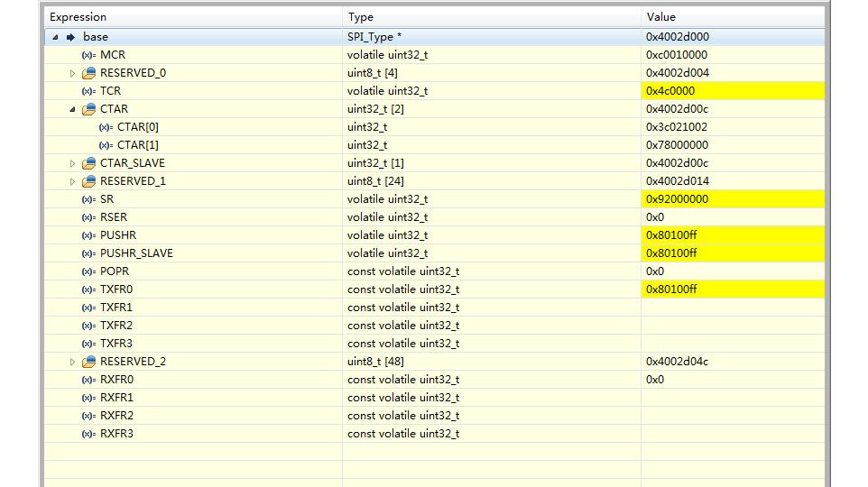Image resolution: width=868 pixels, height=487 pixels.
Task: Click the Value column header
Action: [660, 17]
